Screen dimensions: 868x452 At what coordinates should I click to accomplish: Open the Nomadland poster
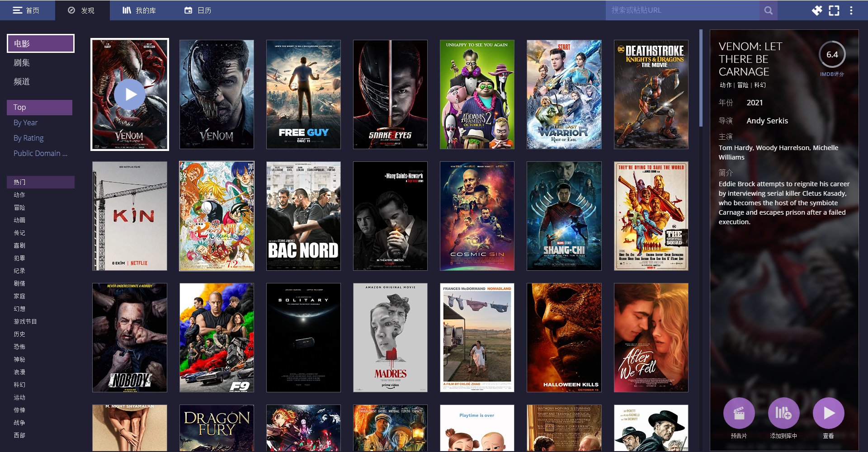[477, 338]
